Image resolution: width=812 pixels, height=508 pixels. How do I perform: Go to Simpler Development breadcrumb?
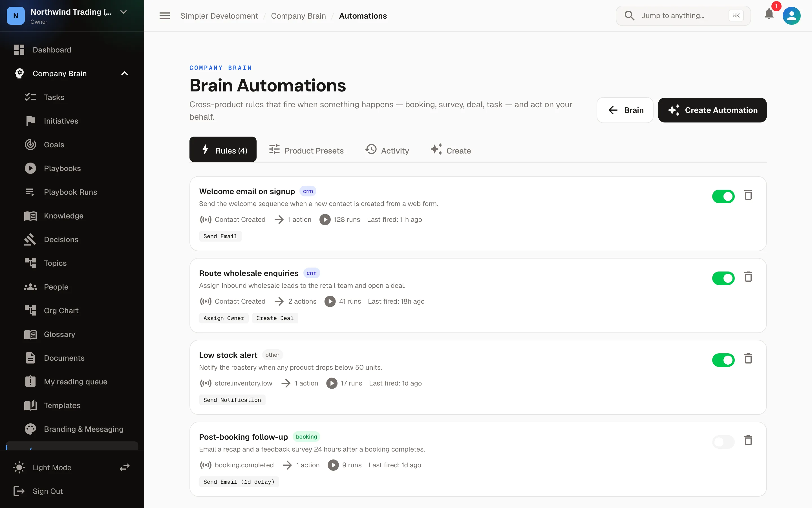click(219, 16)
